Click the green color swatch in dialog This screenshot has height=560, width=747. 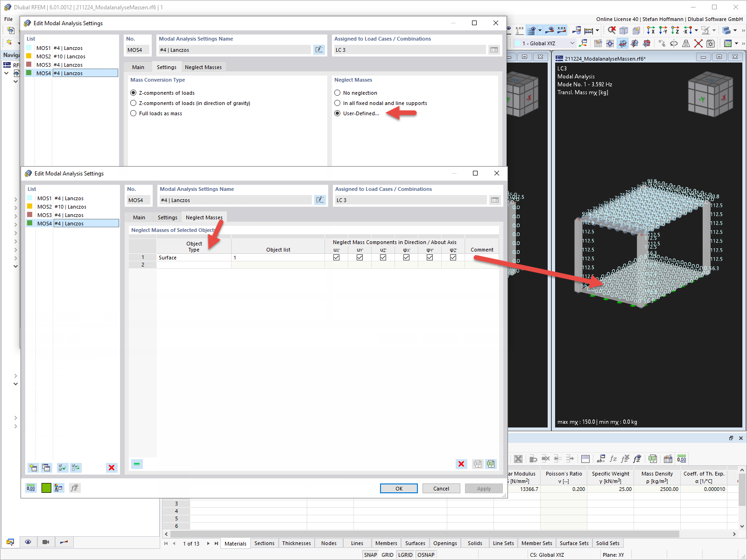coord(46,488)
